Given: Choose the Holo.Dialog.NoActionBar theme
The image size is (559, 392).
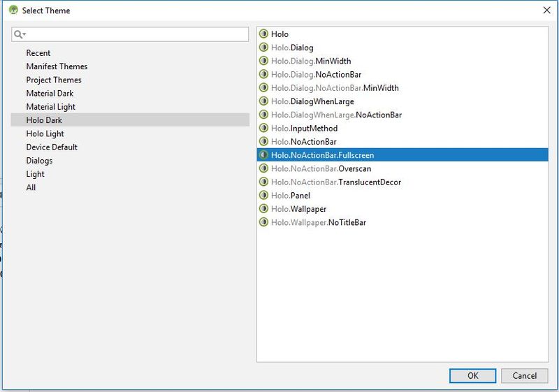Looking at the screenshot, I should point(402,74).
